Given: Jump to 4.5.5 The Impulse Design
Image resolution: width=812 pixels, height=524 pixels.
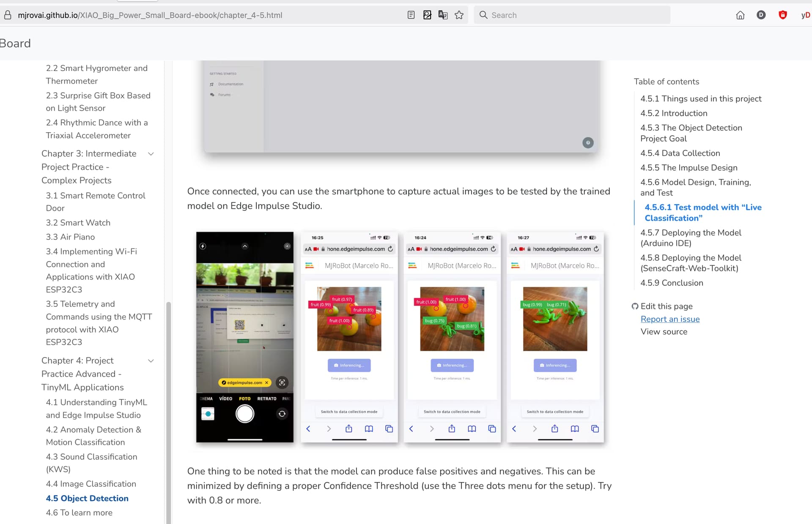Looking at the screenshot, I should [689, 168].
